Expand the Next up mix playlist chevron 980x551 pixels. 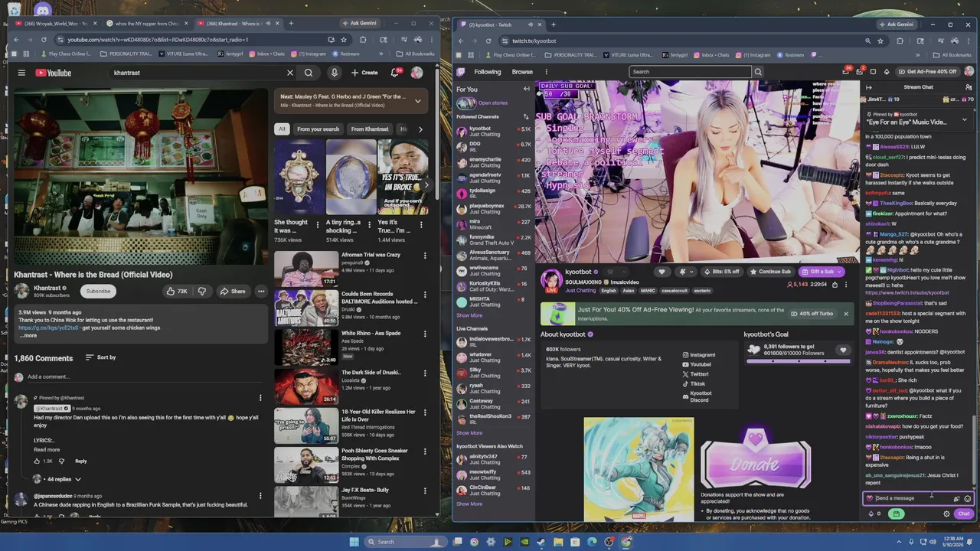coord(418,101)
